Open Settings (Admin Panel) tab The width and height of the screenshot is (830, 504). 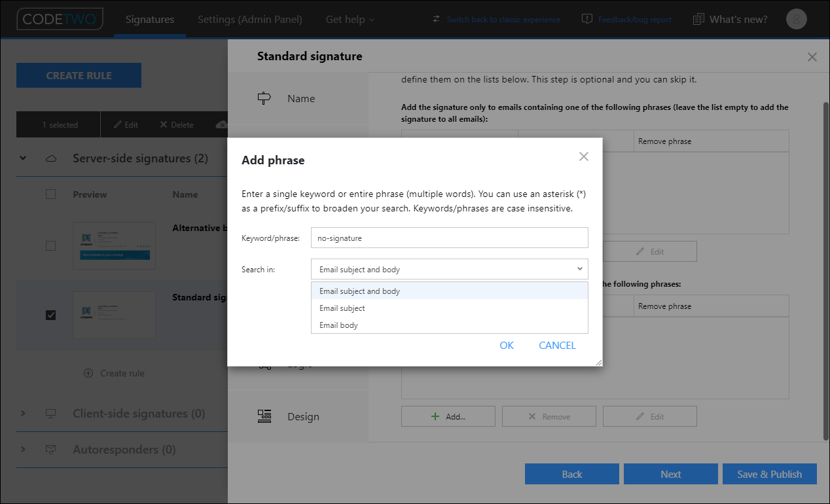[x=250, y=19]
